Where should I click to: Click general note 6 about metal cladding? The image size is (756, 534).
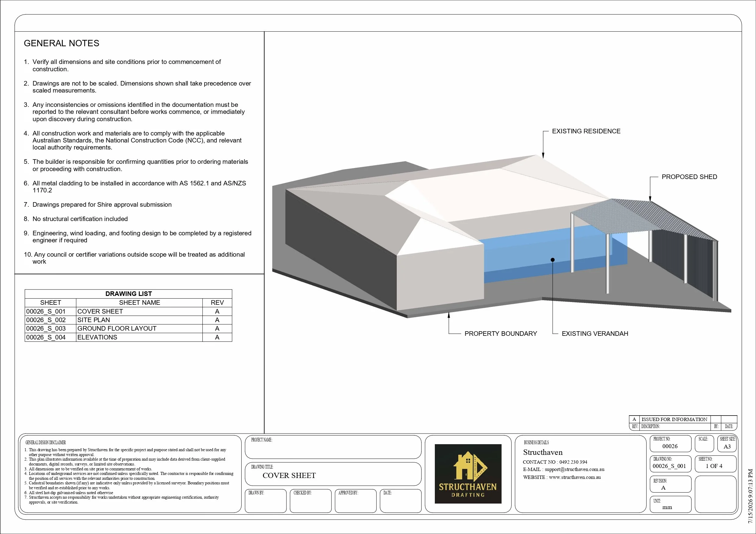[135, 187]
